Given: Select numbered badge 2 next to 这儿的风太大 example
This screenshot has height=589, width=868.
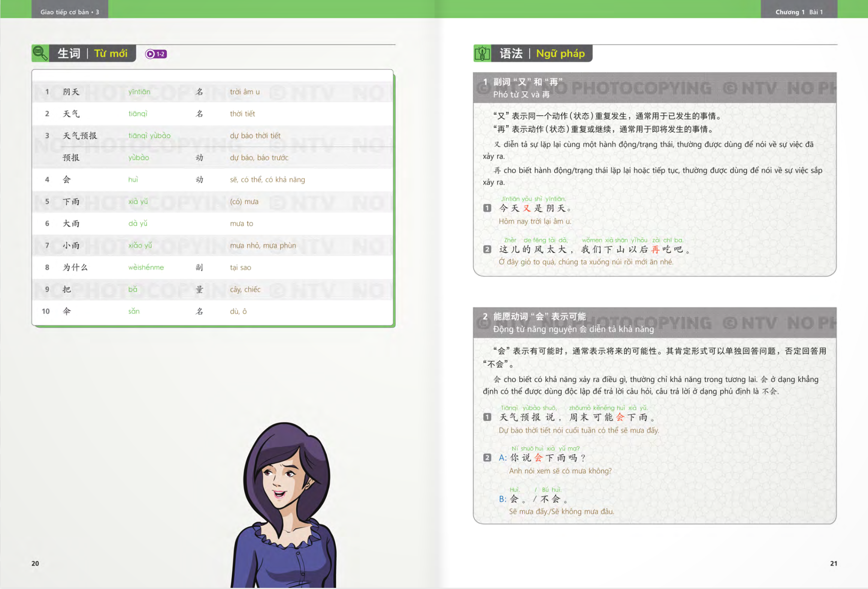Looking at the screenshot, I should (x=487, y=249).
